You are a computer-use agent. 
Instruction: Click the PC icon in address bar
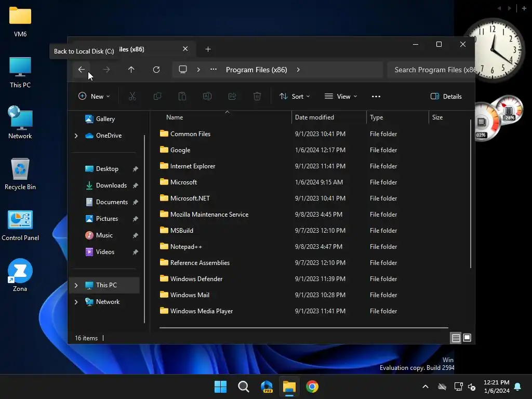pos(183,70)
